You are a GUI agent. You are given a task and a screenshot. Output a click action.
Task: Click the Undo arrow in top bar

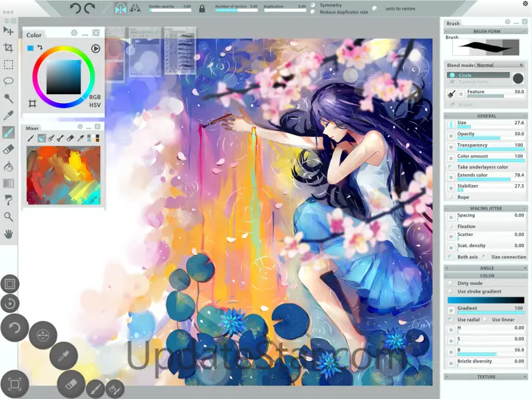pos(76,8)
